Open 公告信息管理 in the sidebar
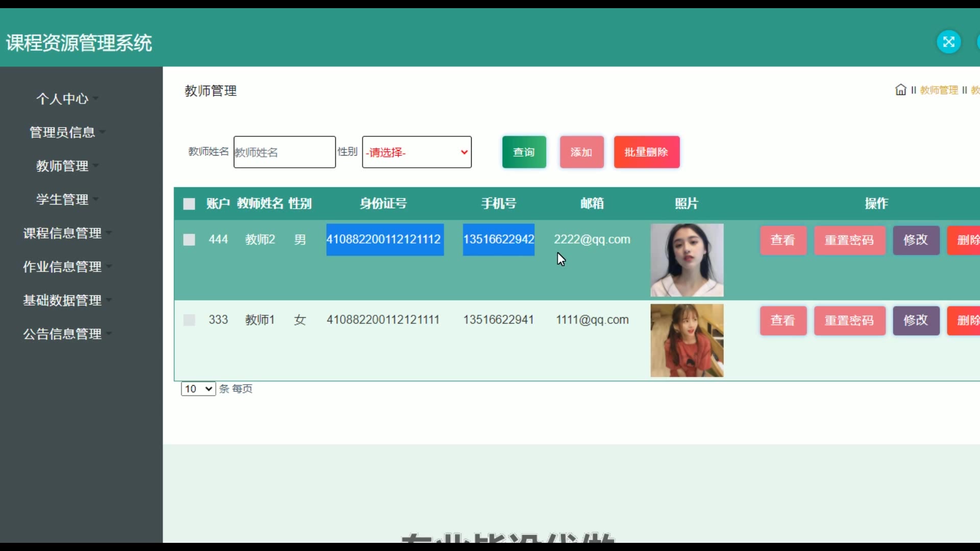The width and height of the screenshot is (980, 551). point(63,334)
